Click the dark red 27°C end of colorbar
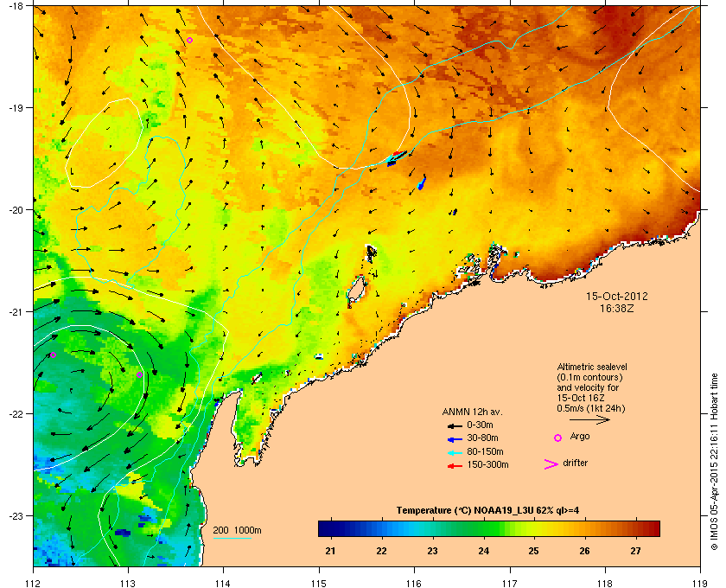Screen dimensions: 726x588 point(647,528)
